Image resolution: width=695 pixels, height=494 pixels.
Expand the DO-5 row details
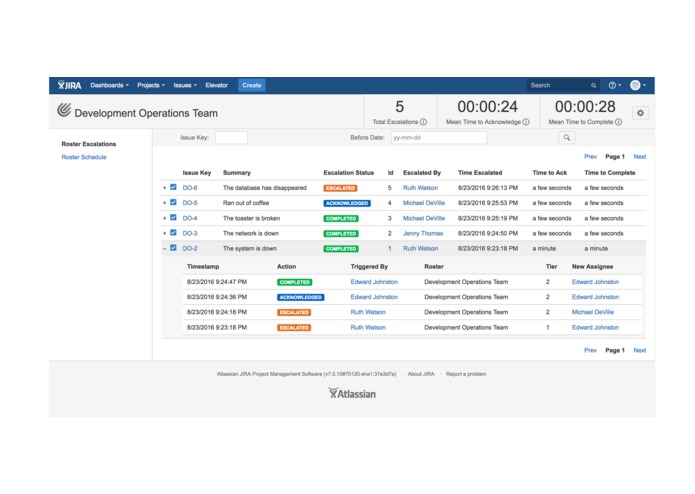click(164, 203)
